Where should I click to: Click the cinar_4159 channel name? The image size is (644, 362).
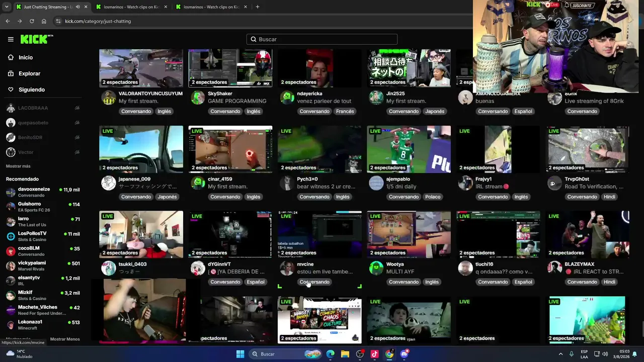pos(220,179)
